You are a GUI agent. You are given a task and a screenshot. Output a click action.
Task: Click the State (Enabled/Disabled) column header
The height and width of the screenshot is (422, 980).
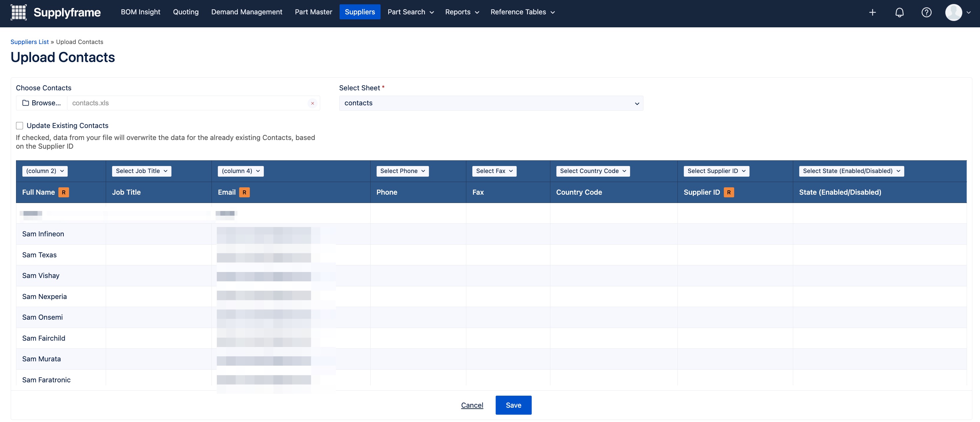pos(840,192)
